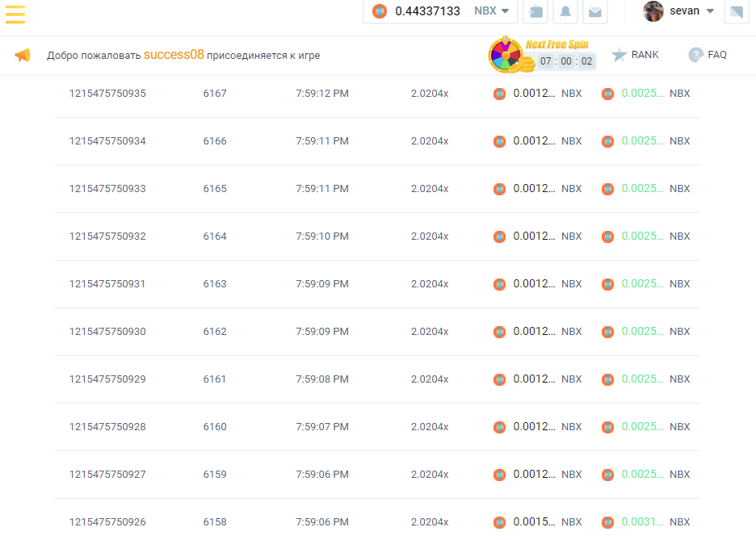Click the megaphone announcement icon
Viewport: 756px width, 540px height.
23,55
